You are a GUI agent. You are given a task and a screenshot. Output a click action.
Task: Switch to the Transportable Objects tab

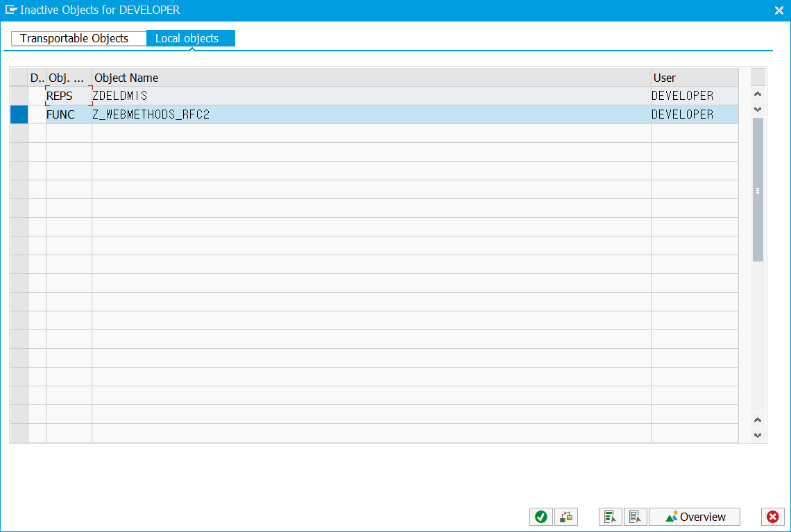click(x=75, y=38)
